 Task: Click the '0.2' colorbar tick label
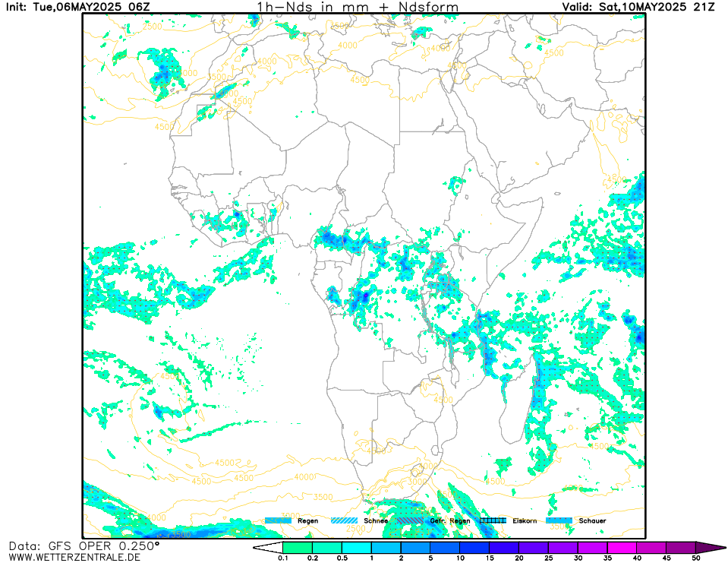click(313, 558)
